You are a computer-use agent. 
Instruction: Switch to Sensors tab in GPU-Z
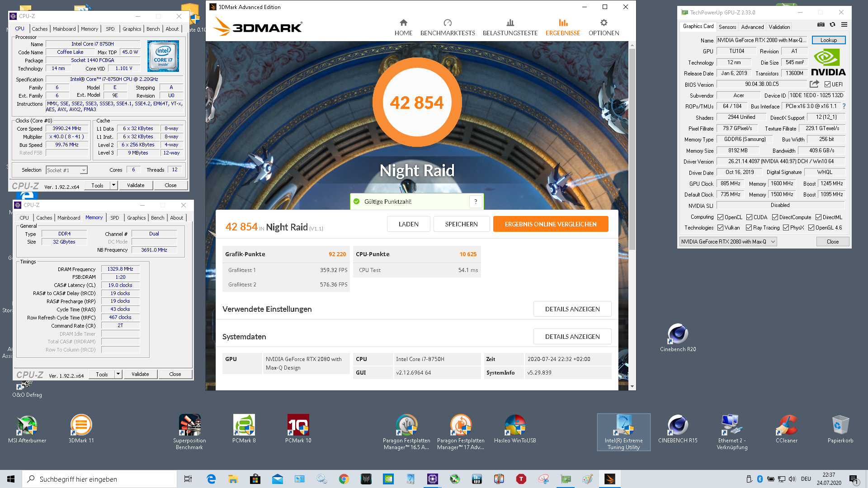[x=727, y=27]
